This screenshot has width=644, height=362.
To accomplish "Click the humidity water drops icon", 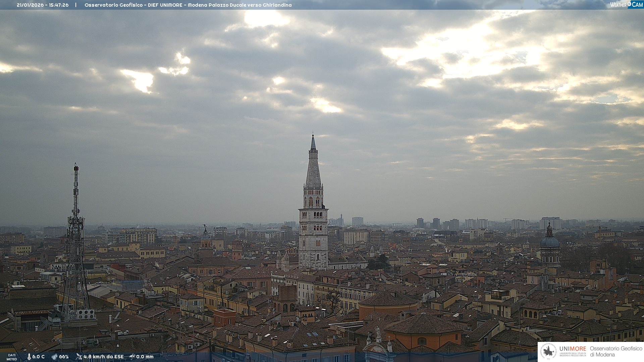I will coord(54,357).
